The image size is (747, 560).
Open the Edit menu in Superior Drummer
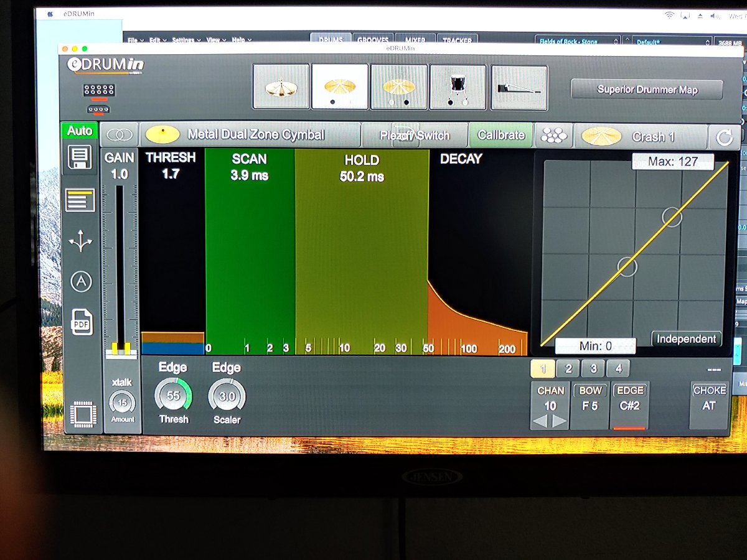coord(157,40)
